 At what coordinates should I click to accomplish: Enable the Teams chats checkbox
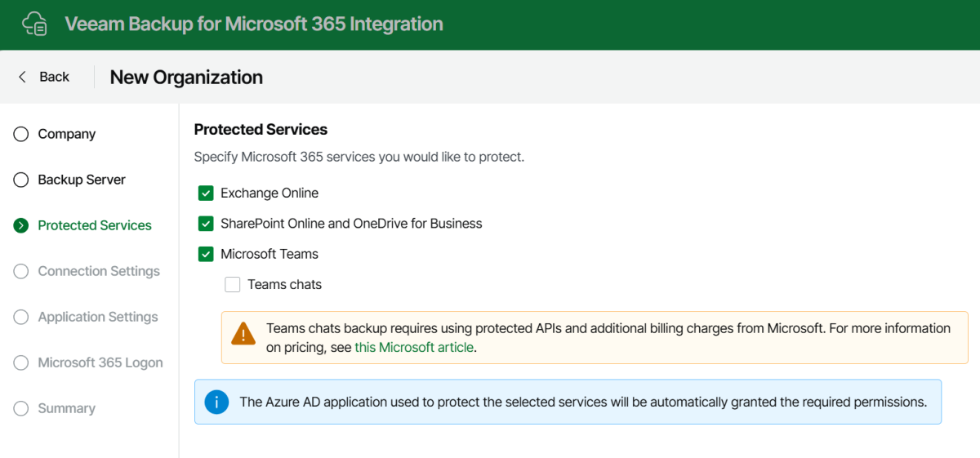pos(233,285)
